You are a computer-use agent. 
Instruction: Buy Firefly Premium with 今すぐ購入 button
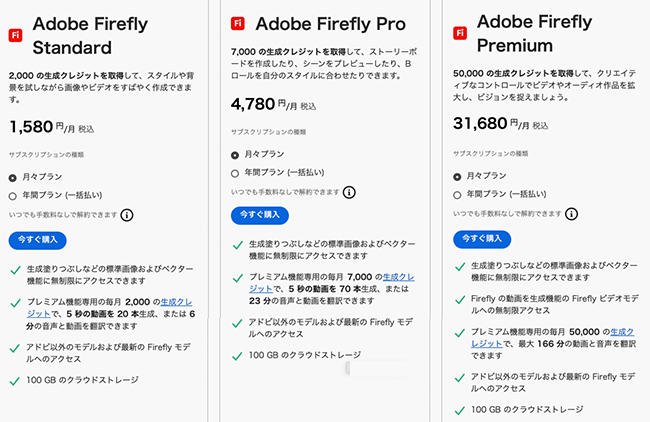[482, 239]
